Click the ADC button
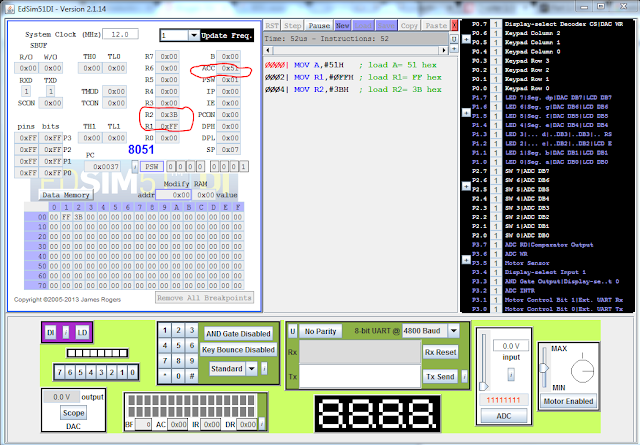Image resolution: width=640 pixels, height=445 pixels. click(504, 416)
